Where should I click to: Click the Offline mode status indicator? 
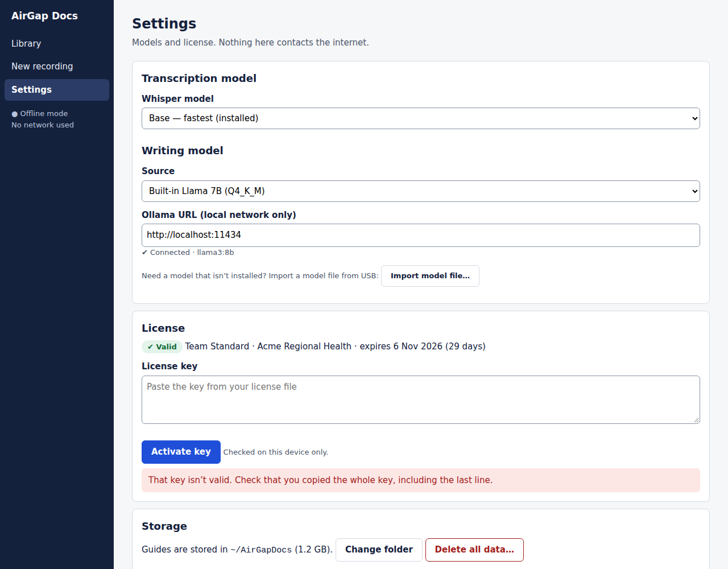tap(40, 114)
